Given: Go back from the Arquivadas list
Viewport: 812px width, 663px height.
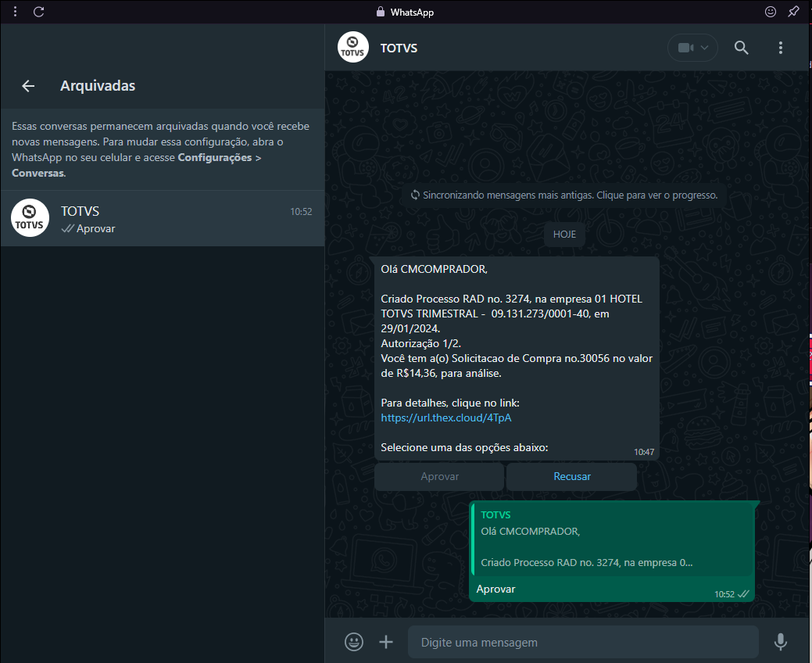Looking at the screenshot, I should 28,86.
